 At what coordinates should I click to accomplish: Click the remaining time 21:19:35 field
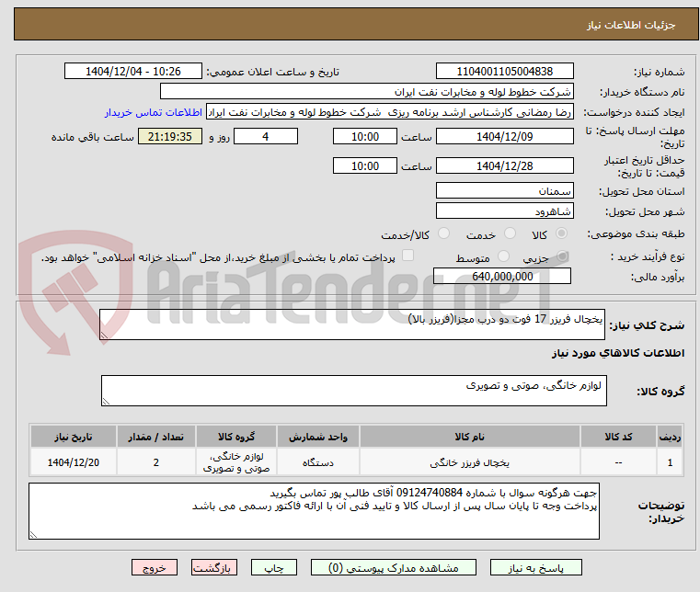[169, 137]
